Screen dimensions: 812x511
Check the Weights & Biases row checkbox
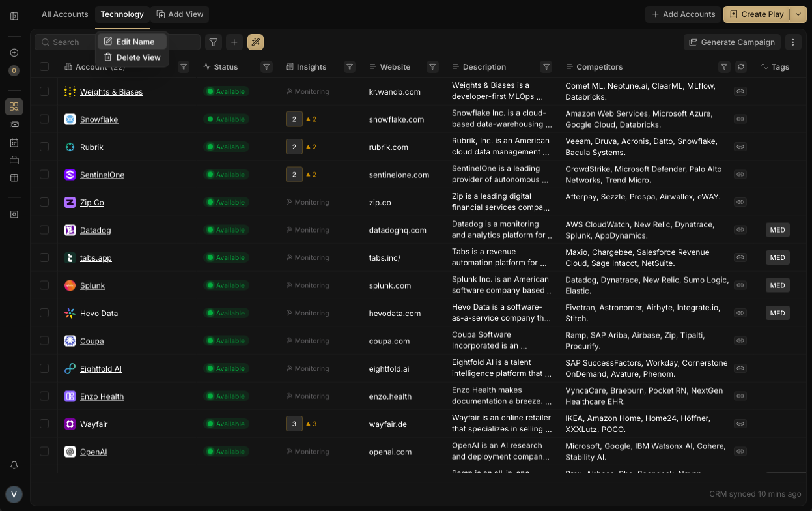point(44,91)
